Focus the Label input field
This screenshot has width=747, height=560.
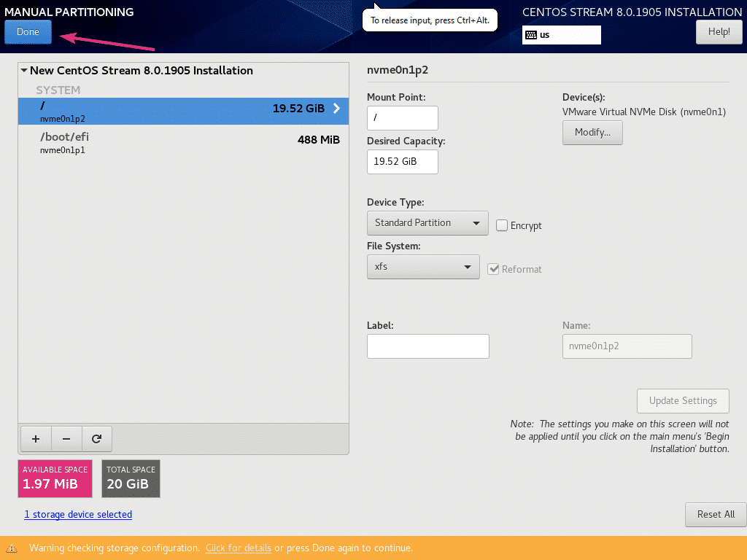point(427,346)
